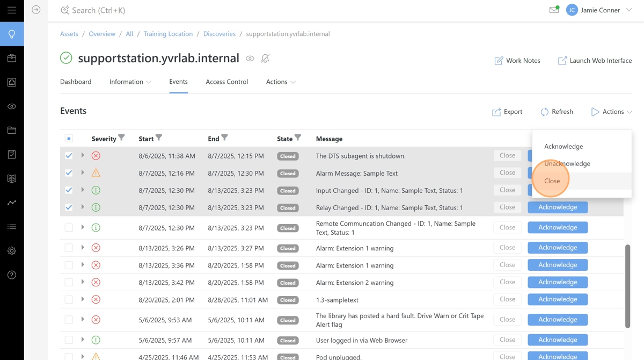Filter events by Severity column
Viewport: 644px width, 360px height.
tap(122, 138)
